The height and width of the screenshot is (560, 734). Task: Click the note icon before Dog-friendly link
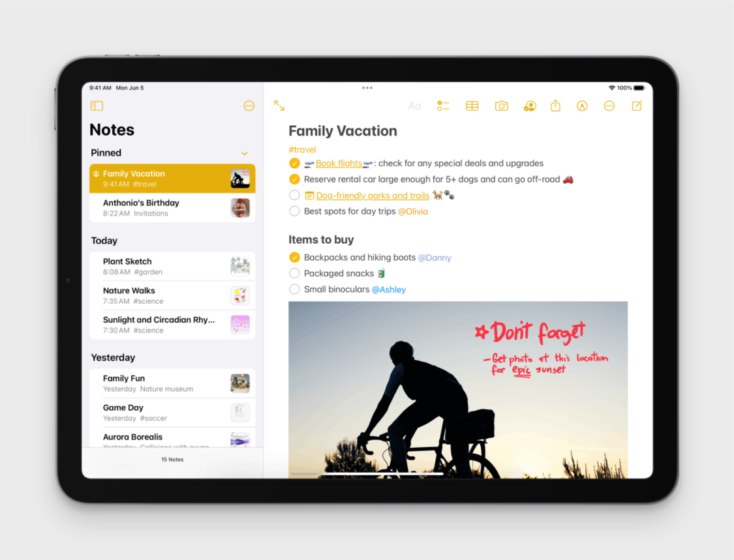point(309,196)
